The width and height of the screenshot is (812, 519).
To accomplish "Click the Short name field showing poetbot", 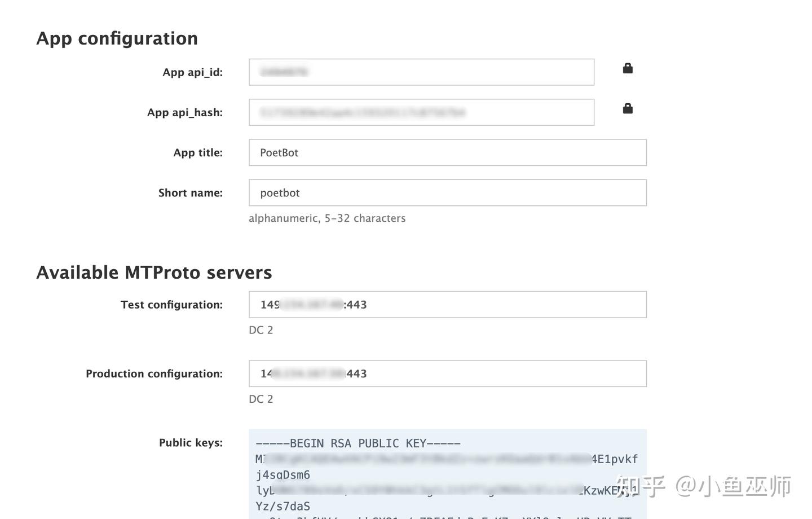I will 447,192.
